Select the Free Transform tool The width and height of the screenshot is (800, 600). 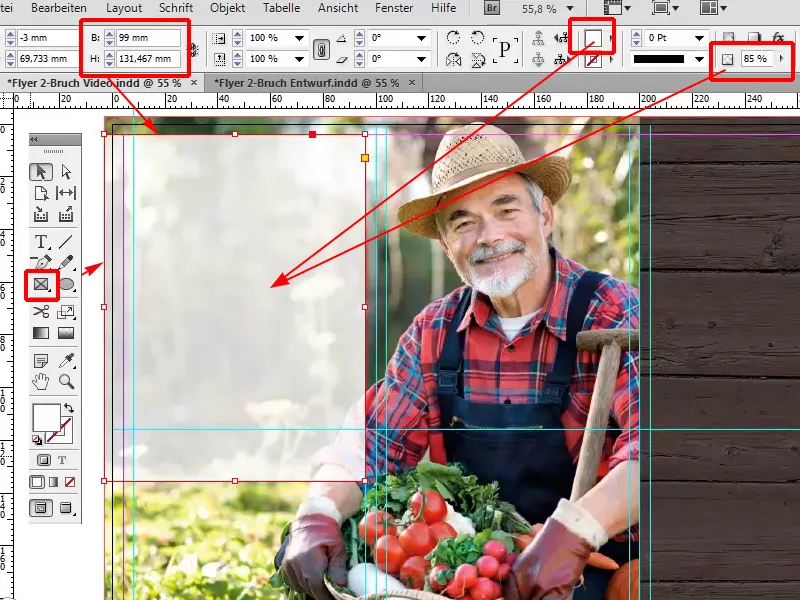tap(66, 311)
